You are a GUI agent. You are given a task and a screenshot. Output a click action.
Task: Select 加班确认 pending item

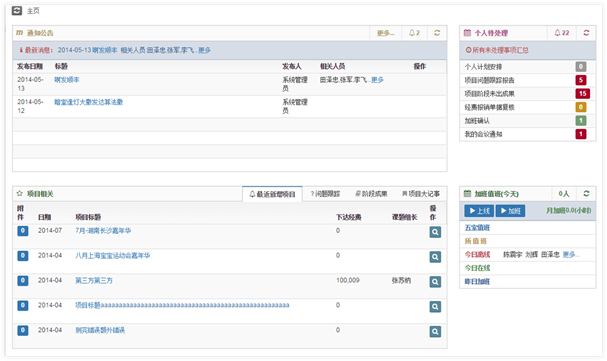tap(477, 121)
